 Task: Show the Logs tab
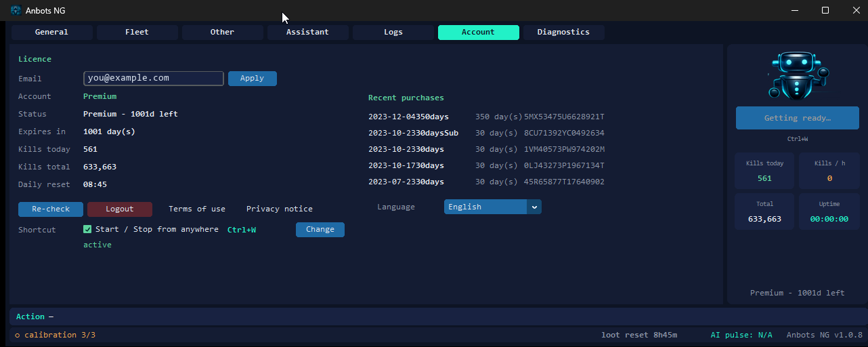pos(393,33)
